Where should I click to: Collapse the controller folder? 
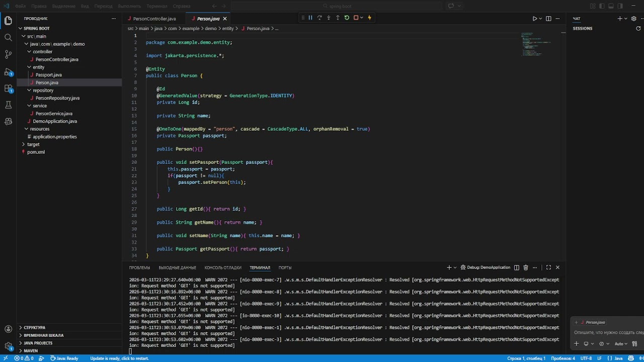(42, 52)
